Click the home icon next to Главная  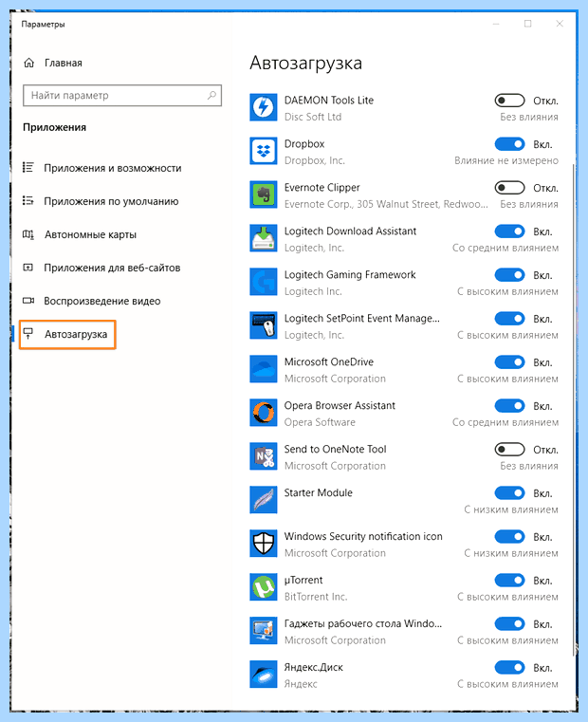click(29, 63)
